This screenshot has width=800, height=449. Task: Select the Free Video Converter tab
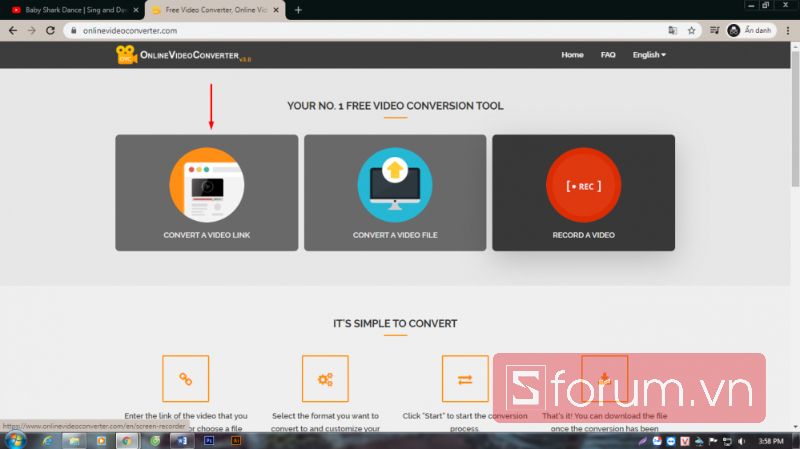215,10
